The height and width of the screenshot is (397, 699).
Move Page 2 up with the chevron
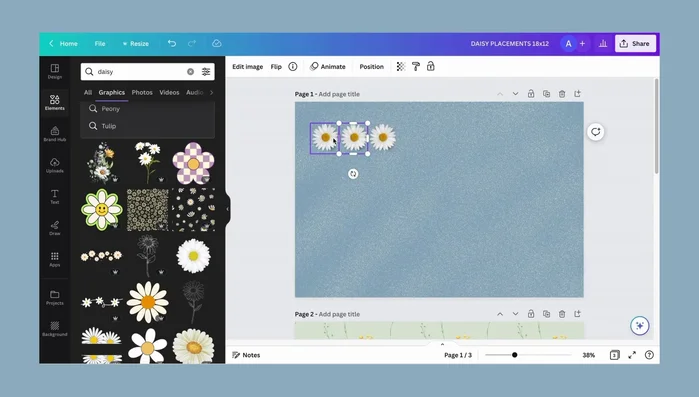(500, 314)
